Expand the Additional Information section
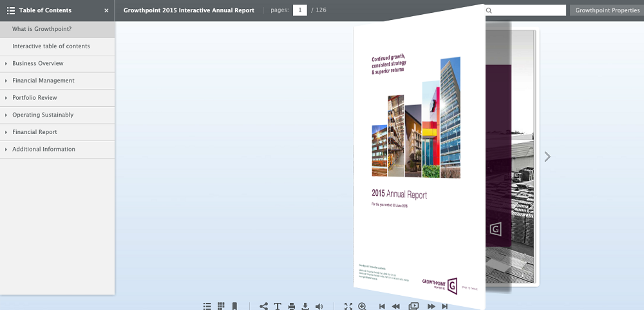The height and width of the screenshot is (310, 644). coord(6,150)
